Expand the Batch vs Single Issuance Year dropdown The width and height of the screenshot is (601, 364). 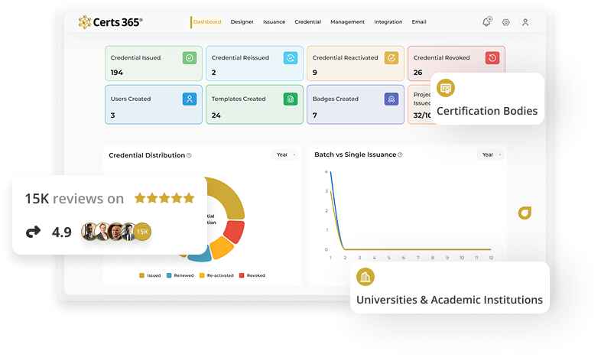[x=491, y=154]
